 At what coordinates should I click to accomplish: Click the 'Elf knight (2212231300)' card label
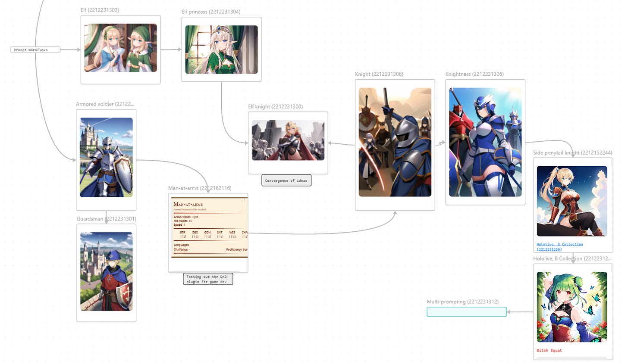[x=275, y=106]
